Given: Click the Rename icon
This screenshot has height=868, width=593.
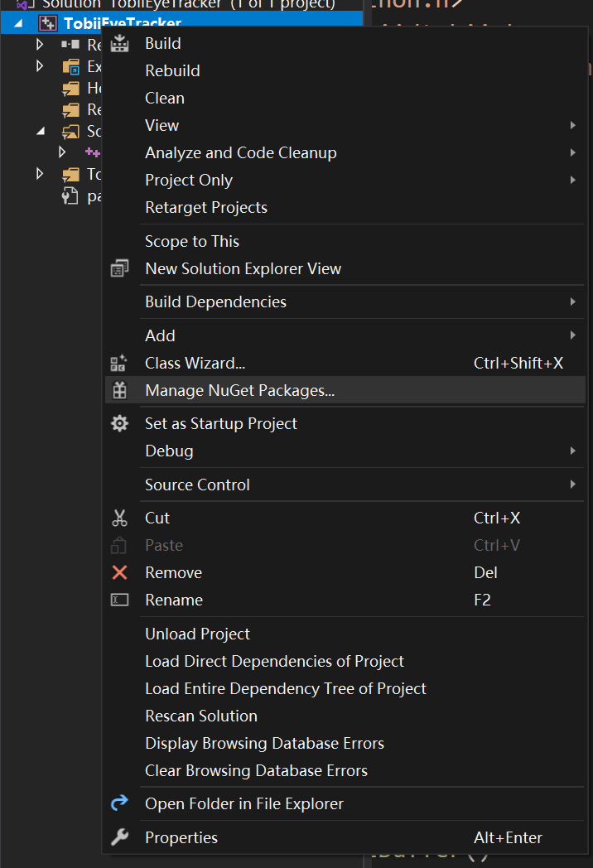Looking at the screenshot, I should [119, 600].
